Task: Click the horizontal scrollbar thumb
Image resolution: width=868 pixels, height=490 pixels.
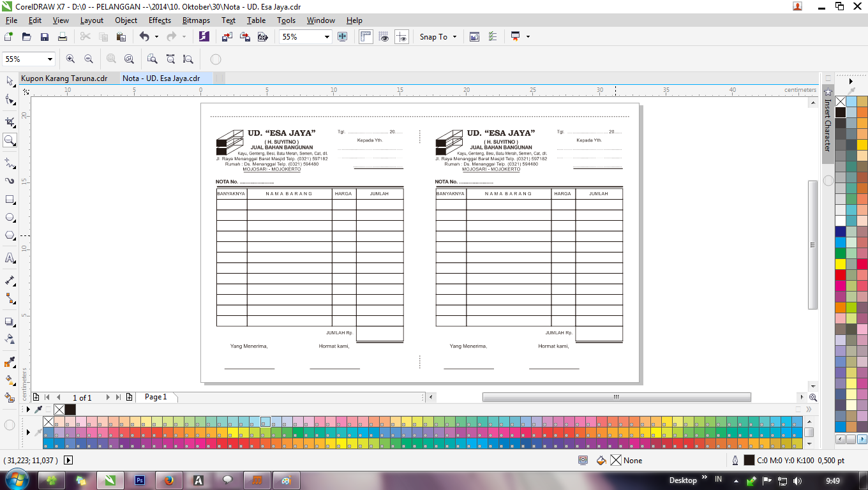Action: 616,397
